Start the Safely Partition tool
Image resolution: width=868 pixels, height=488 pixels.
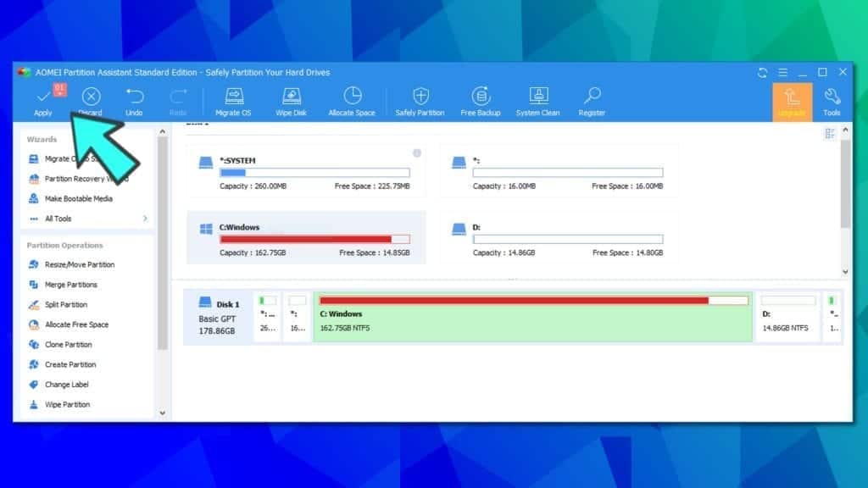coord(420,102)
